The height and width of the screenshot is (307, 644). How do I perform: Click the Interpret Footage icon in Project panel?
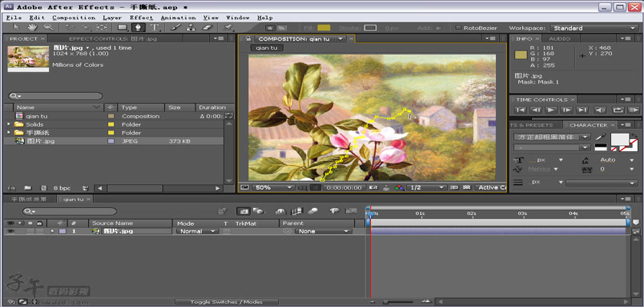(11, 188)
